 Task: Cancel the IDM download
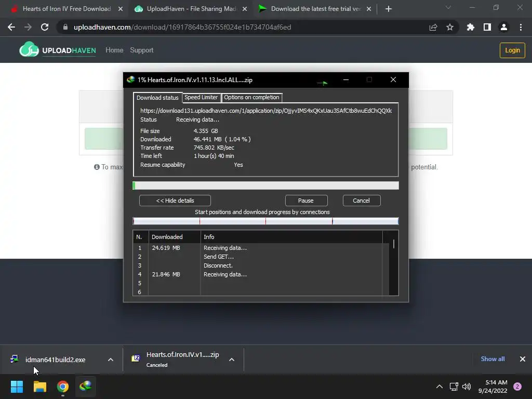tap(362, 201)
